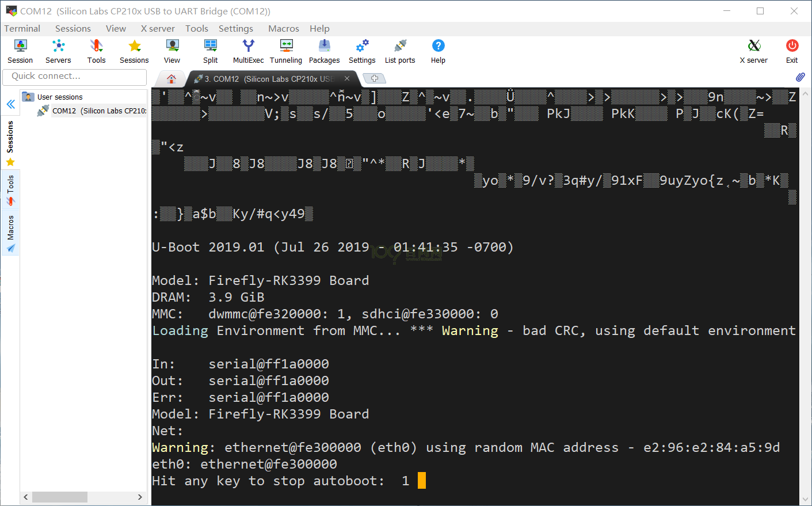
Task: Open the Tunneling manager
Action: coord(286,51)
